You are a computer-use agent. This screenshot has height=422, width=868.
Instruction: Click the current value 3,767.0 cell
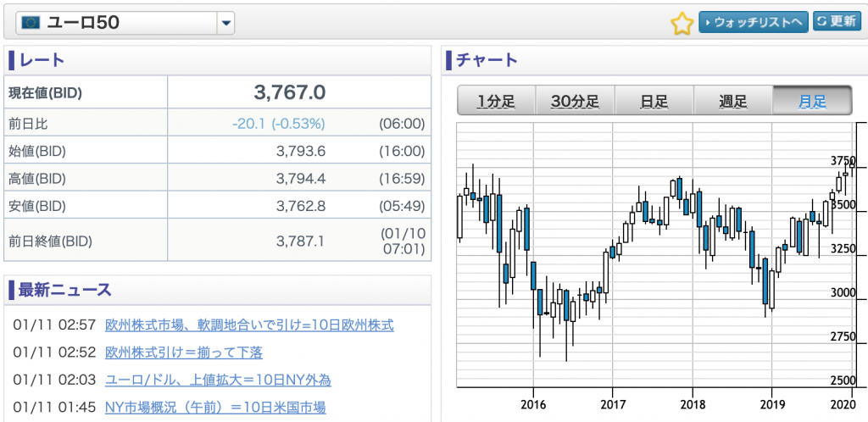tap(299, 92)
